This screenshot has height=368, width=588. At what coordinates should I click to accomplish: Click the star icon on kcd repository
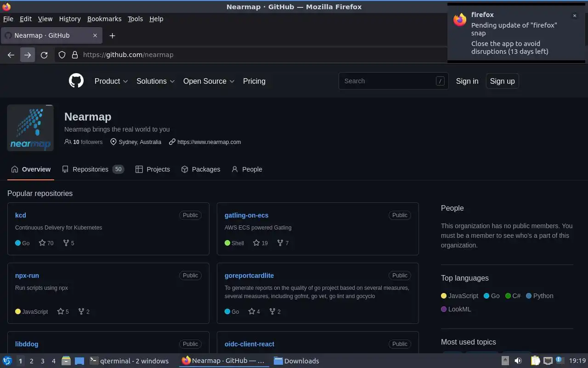[x=42, y=243]
